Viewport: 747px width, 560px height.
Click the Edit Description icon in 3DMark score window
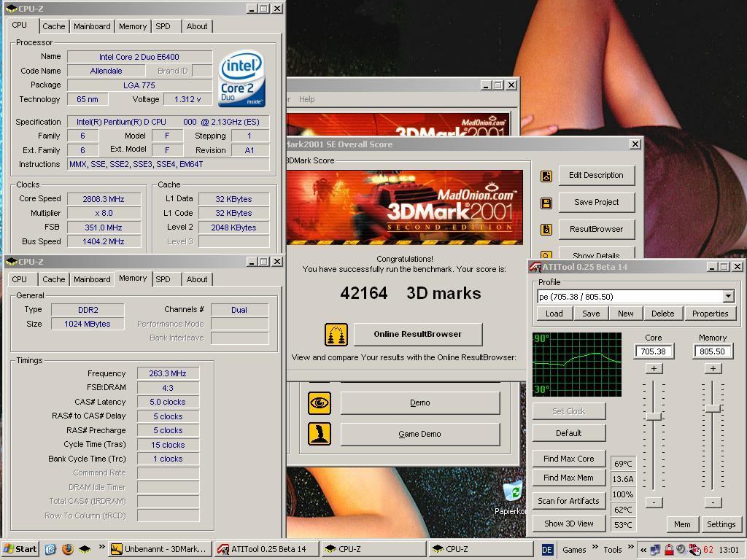pyautogui.click(x=546, y=176)
